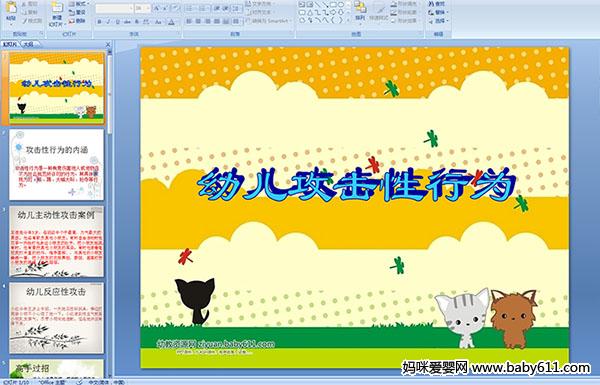Click the Replace (替换) button
Screen dimensions: 600x385
(x=437, y=12)
